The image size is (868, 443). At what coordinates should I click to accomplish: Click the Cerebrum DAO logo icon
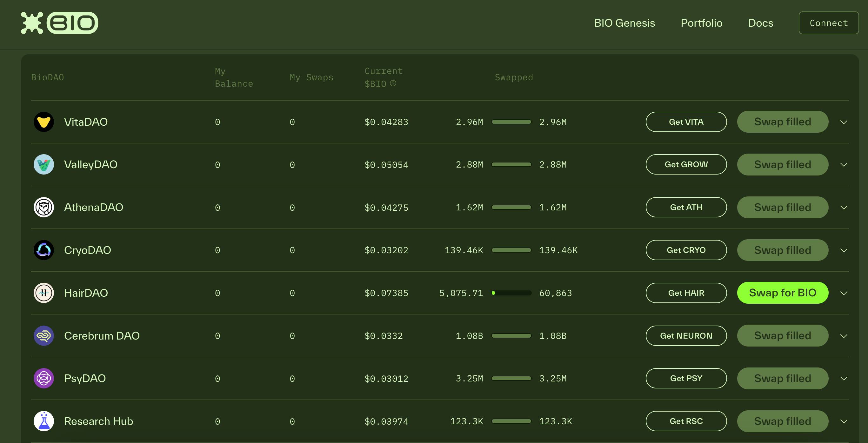(x=43, y=336)
